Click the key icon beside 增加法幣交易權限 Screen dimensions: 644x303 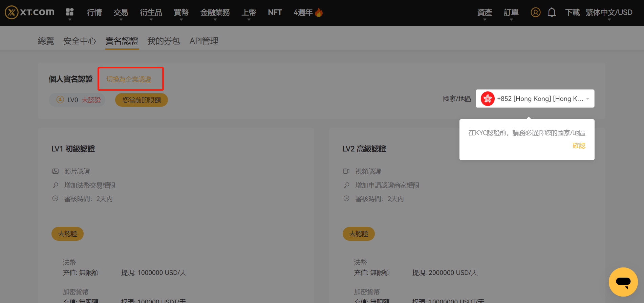click(x=56, y=185)
